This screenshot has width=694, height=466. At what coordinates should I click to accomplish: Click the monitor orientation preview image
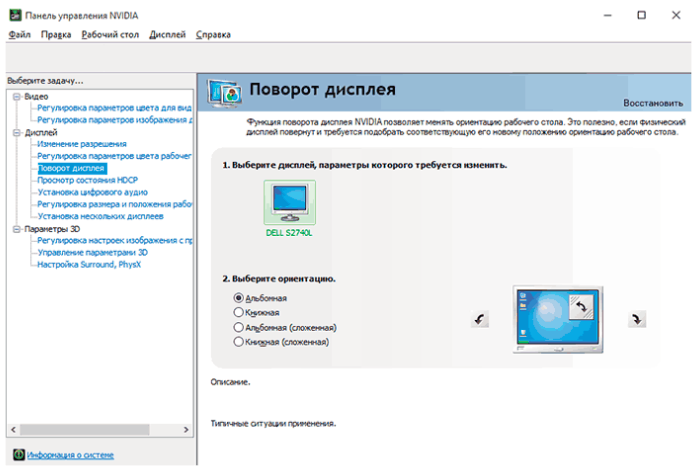(x=558, y=320)
